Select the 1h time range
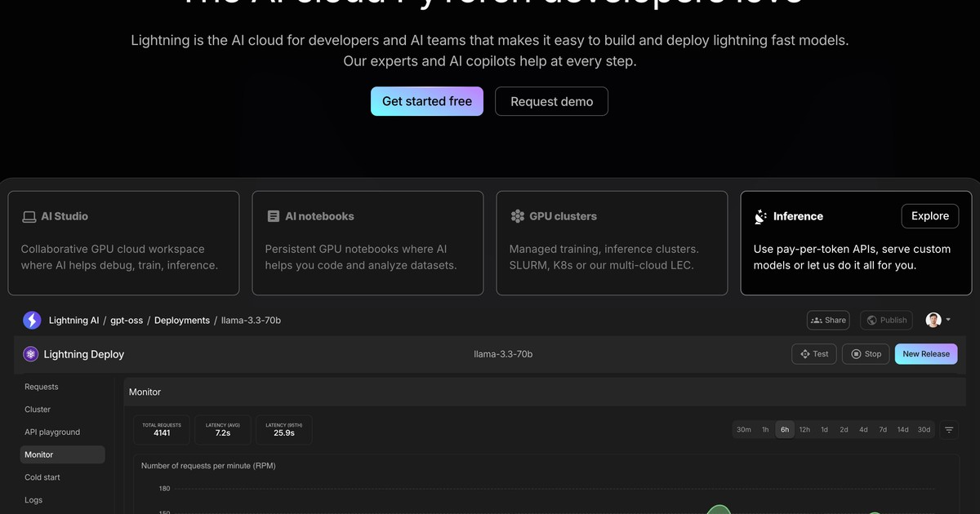The width and height of the screenshot is (980, 514). click(765, 429)
